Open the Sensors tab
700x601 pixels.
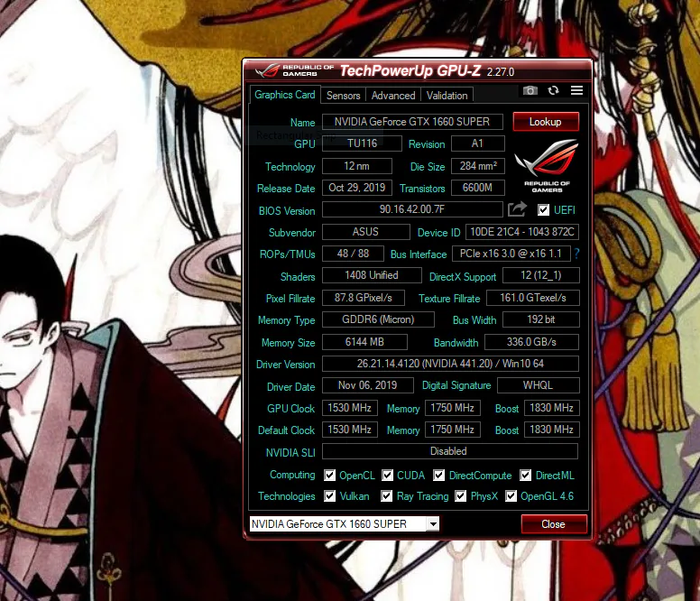coord(344,95)
